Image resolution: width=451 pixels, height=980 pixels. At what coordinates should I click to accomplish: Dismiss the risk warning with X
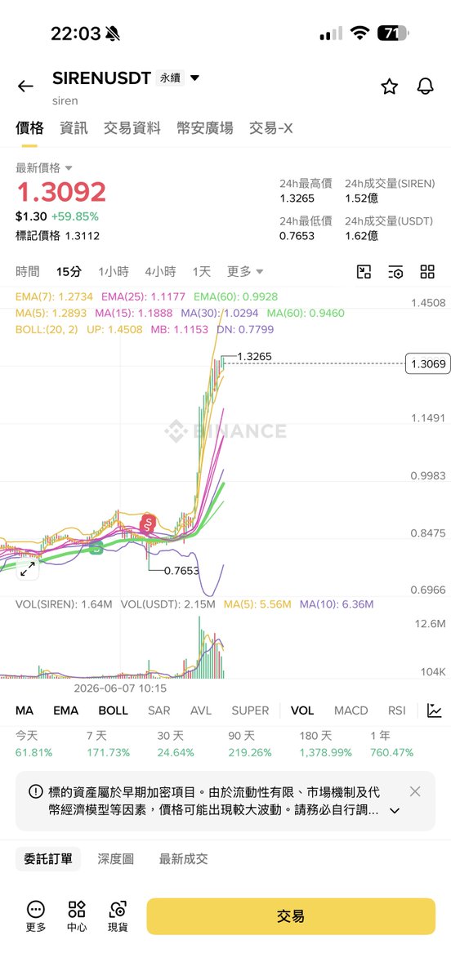click(x=415, y=791)
